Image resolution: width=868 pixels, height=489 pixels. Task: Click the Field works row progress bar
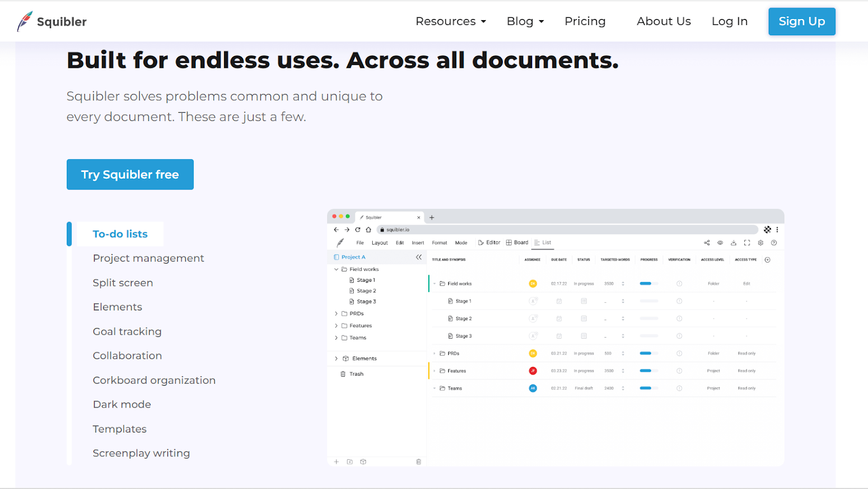649,283
